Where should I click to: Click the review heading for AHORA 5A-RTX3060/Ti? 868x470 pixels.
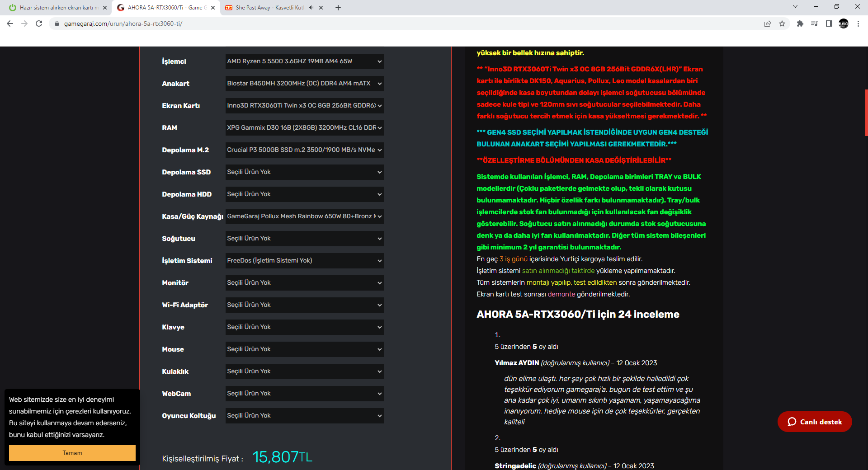[578, 315]
